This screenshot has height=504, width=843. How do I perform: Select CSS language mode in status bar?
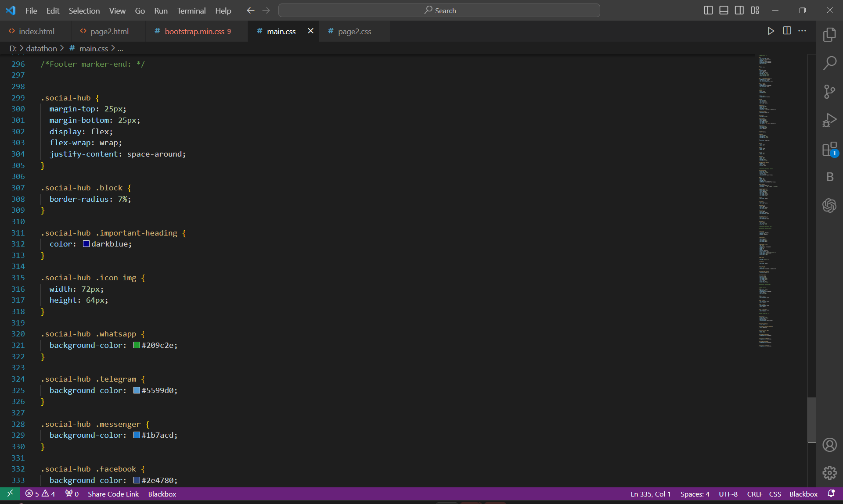point(775,494)
